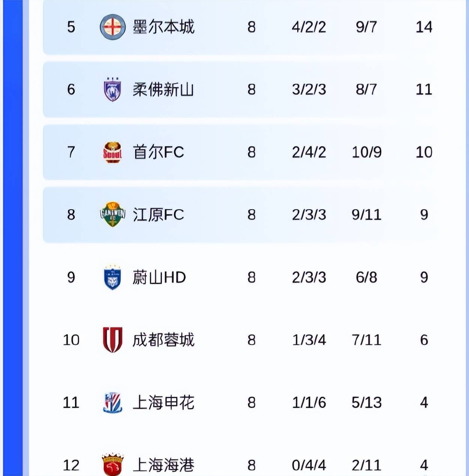Click the 14 points value for 墨尔本城
The image size is (469, 476).
point(424,27)
